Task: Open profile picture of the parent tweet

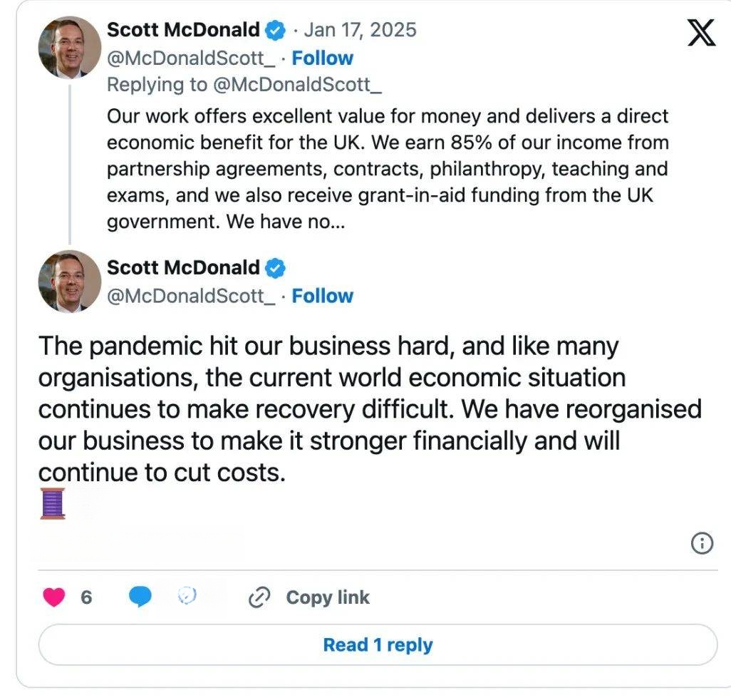Action: (x=69, y=47)
